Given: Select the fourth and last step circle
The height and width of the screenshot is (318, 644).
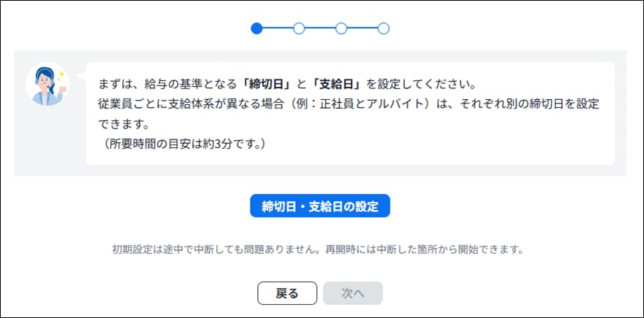Looking at the screenshot, I should (384, 28).
